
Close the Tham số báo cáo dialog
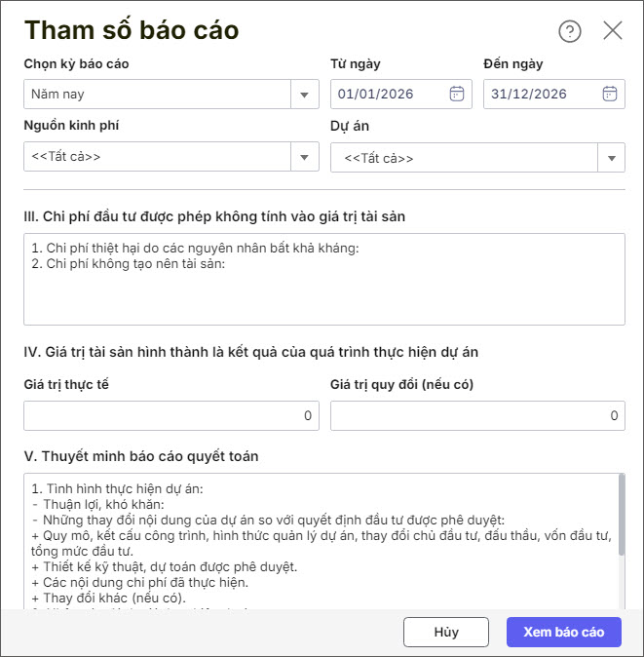[x=613, y=30]
